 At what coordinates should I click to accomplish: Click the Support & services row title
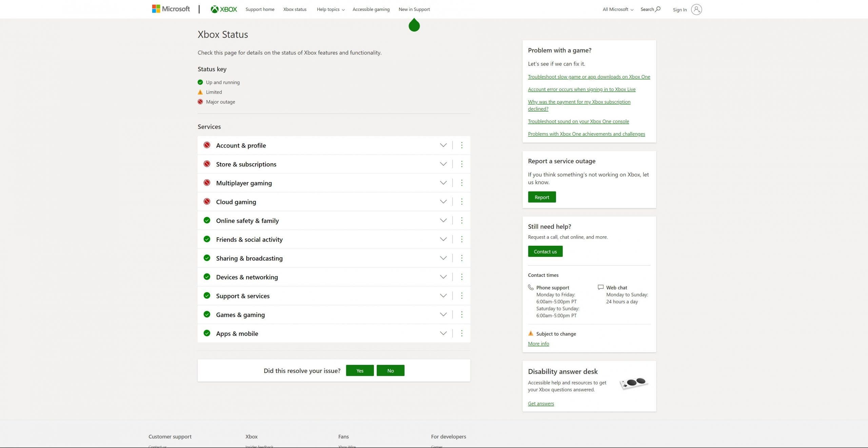pos(243,296)
